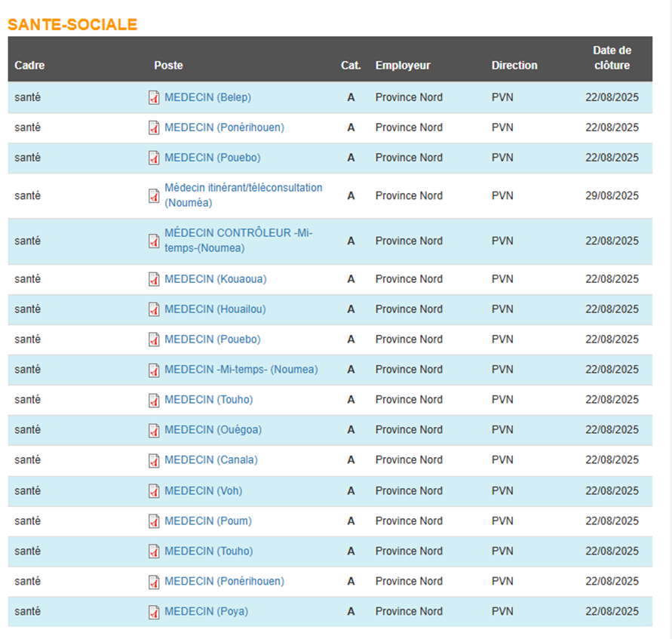This screenshot has width=672, height=639.
Task: Click the PDF icon beside MEDECIN (Ouégoa)
Action: (154, 430)
